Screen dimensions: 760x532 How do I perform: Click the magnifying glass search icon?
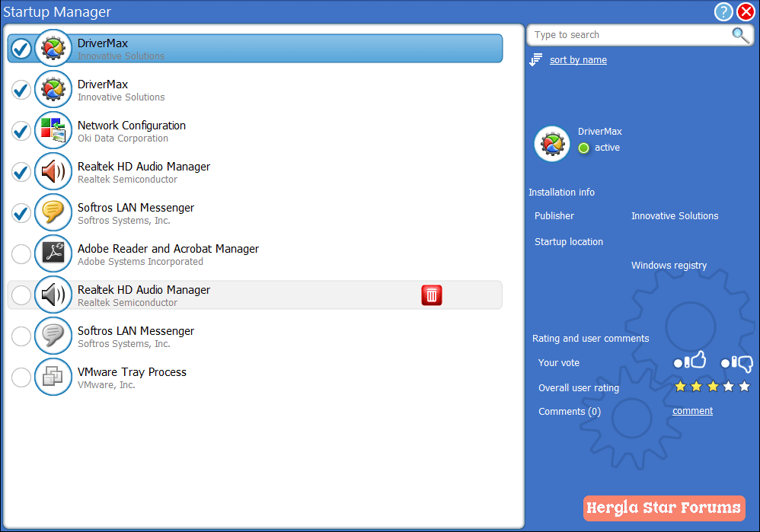(x=739, y=35)
